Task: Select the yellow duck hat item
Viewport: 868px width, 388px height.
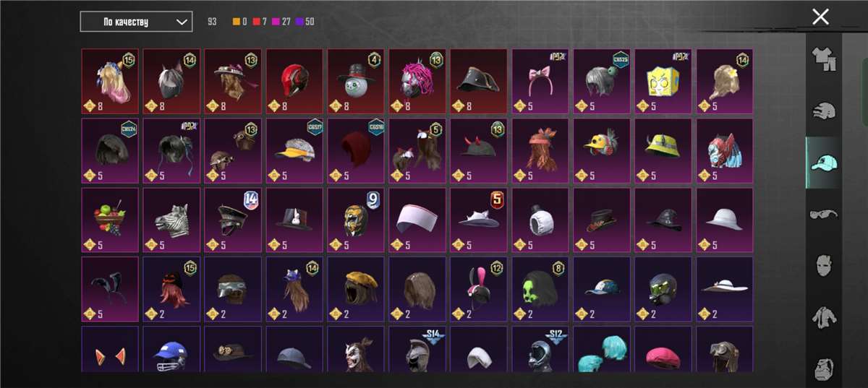Action: click(602, 151)
